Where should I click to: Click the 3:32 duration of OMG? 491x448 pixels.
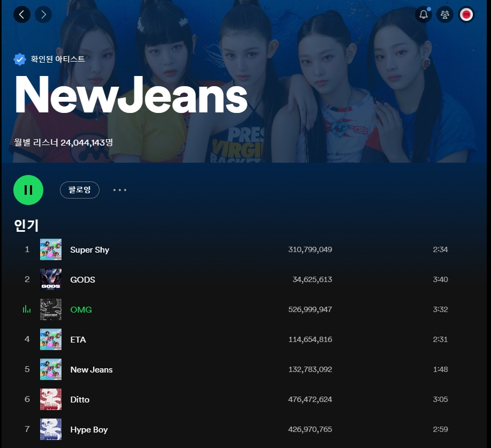point(440,309)
